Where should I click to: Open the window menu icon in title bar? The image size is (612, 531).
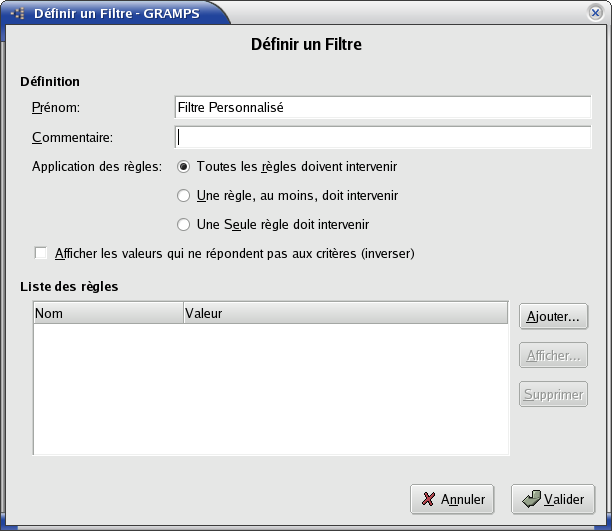pyautogui.click(x=17, y=13)
